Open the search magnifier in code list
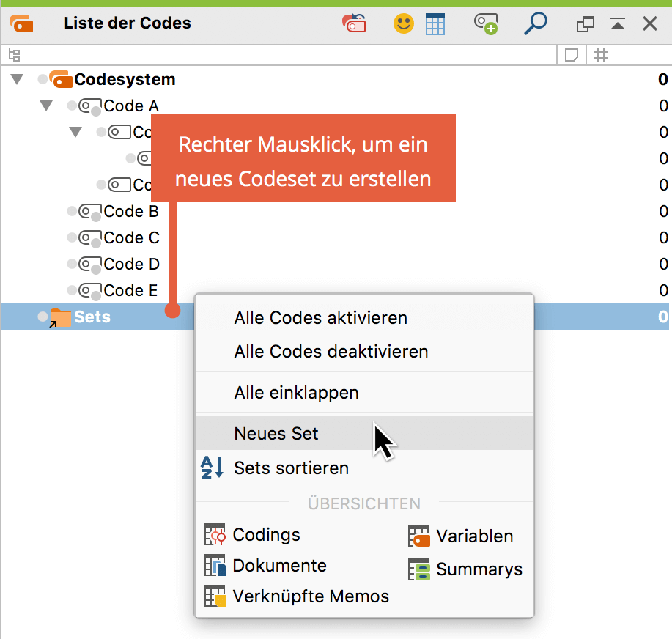The height and width of the screenshot is (639, 672). (536, 23)
